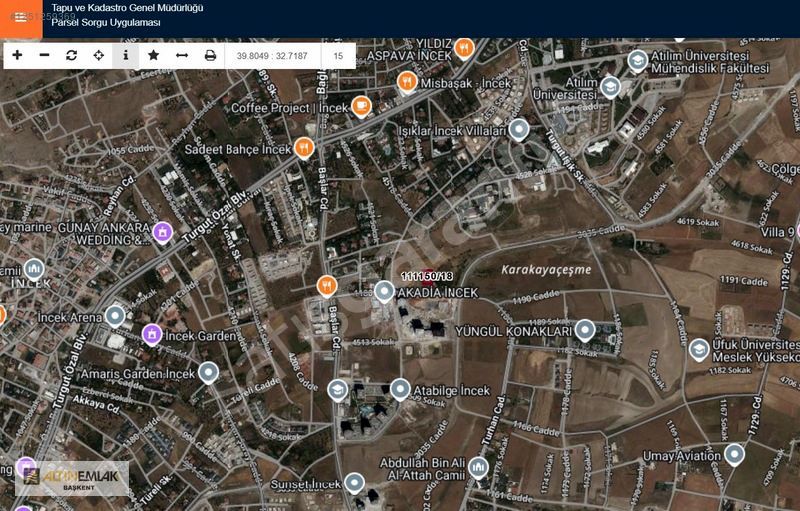The image size is (800, 511).
Task: Click school pin left of Atabilge İncek
Action: (338, 391)
